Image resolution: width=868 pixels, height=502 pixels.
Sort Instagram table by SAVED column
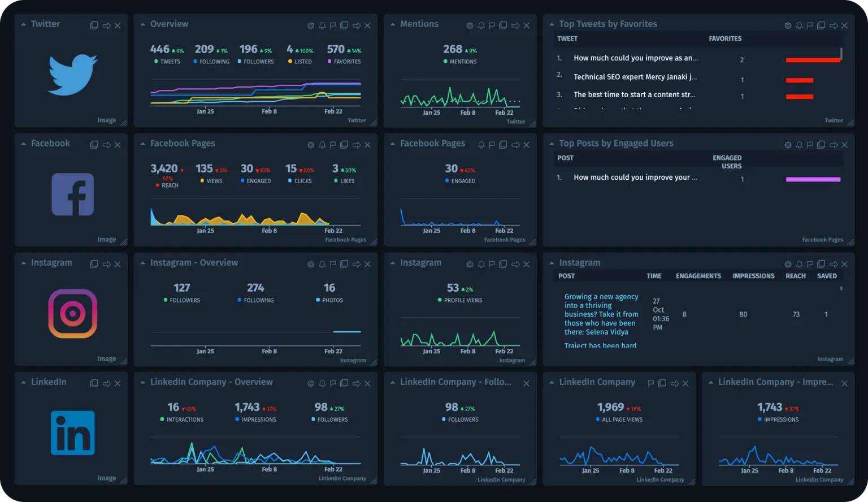[827, 276]
